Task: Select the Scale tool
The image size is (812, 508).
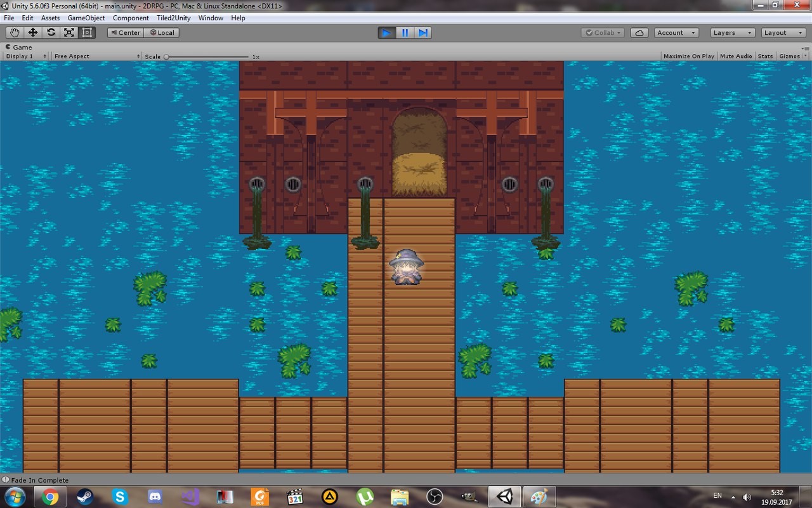Action: point(68,32)
